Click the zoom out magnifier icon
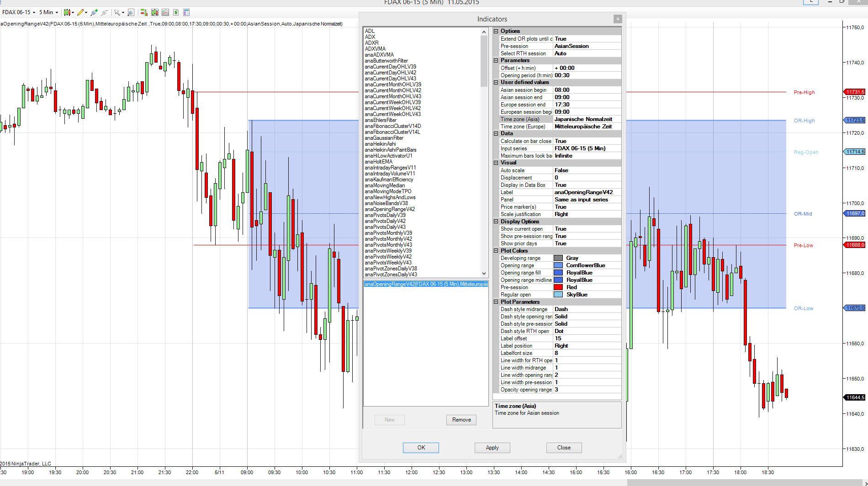 pos(105,12)
